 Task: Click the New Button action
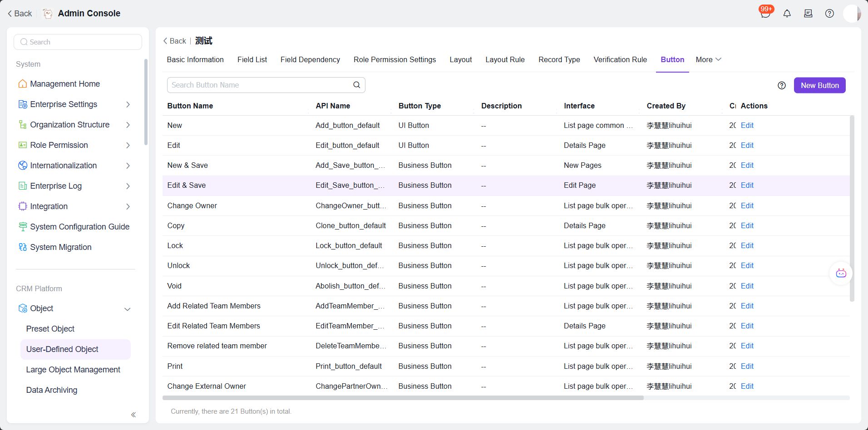tap(819, 85)
